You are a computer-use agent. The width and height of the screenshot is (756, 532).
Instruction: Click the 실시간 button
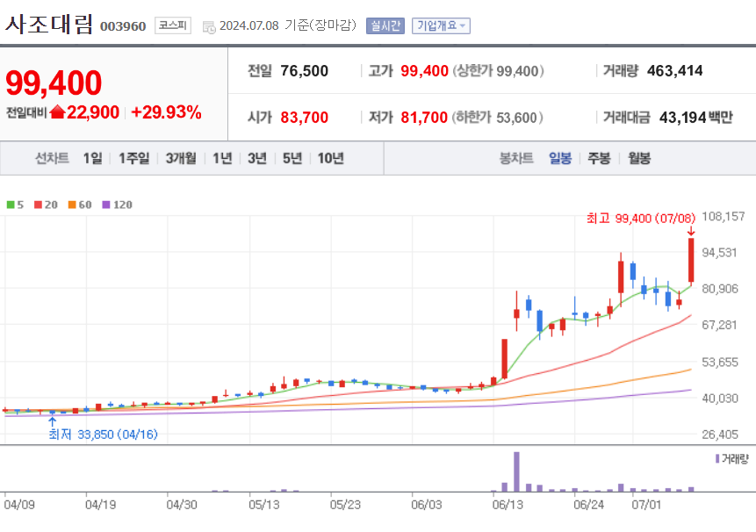click(x=385, y=25)
